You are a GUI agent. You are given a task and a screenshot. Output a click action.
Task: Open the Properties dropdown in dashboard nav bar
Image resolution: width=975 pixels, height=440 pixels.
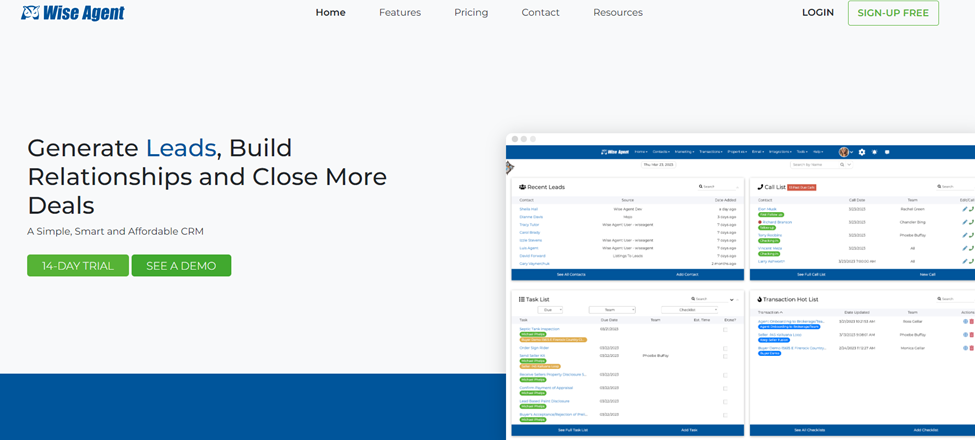(x=737, y=152)
